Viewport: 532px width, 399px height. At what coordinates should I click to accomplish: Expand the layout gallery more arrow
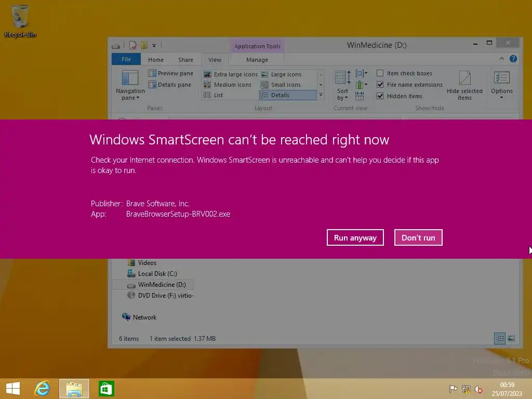tap(321, 96)
